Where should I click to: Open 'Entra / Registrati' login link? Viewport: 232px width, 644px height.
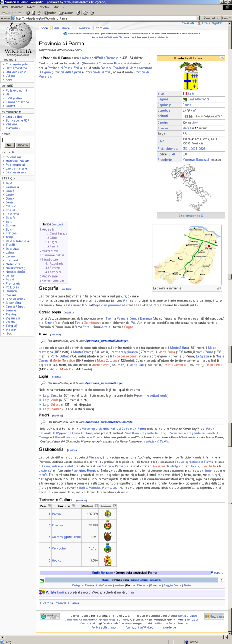[213, 23]
